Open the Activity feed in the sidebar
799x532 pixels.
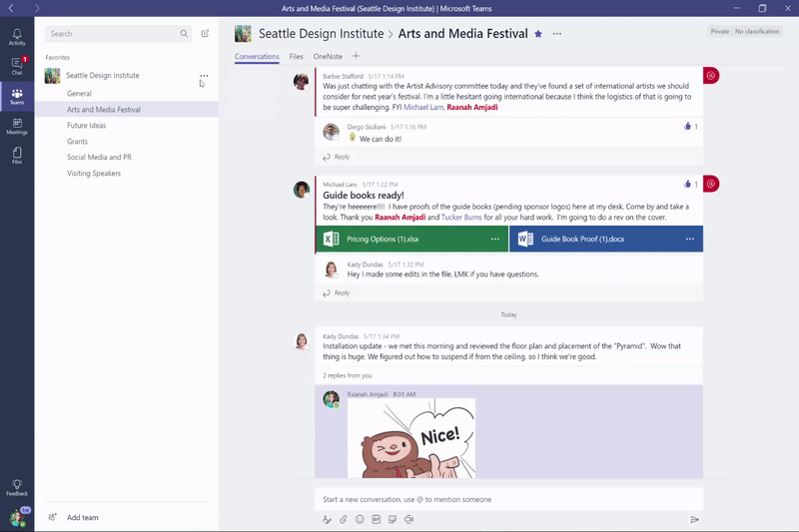[x=17, y=37]
